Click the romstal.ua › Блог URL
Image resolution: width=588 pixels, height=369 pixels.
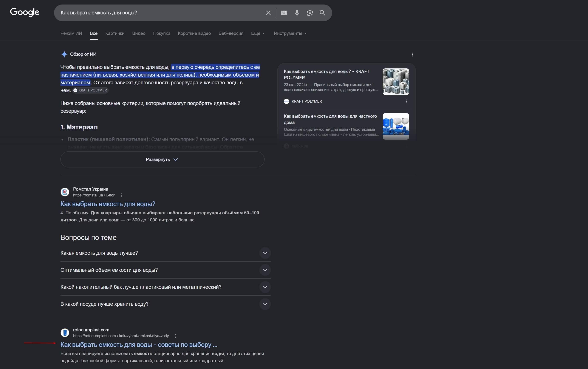(x=94, y=195)
